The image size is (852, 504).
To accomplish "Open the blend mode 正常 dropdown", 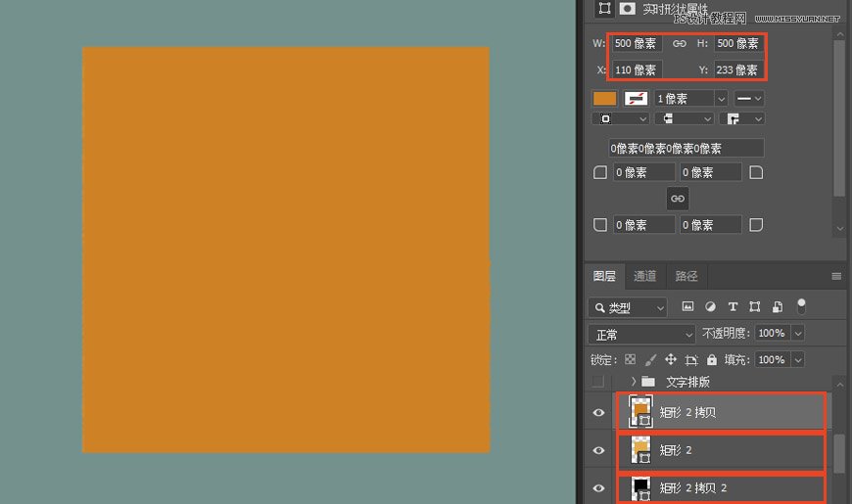I will (x=641, y=334).
